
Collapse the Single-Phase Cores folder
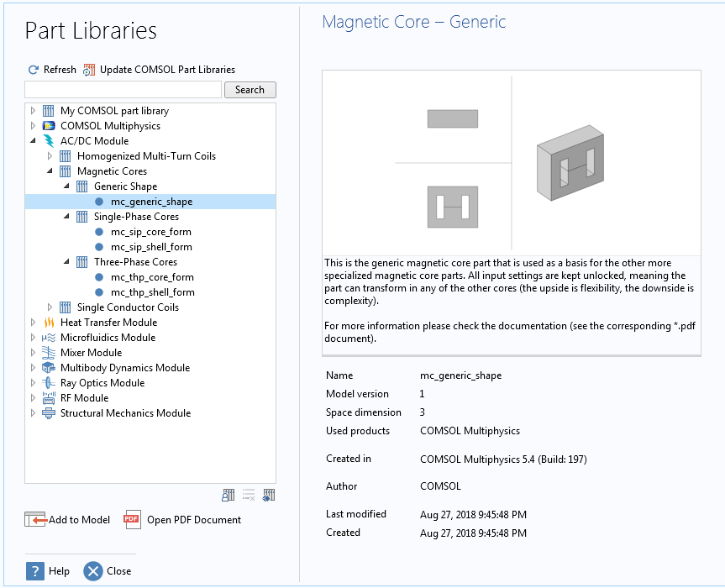(66, 217)
